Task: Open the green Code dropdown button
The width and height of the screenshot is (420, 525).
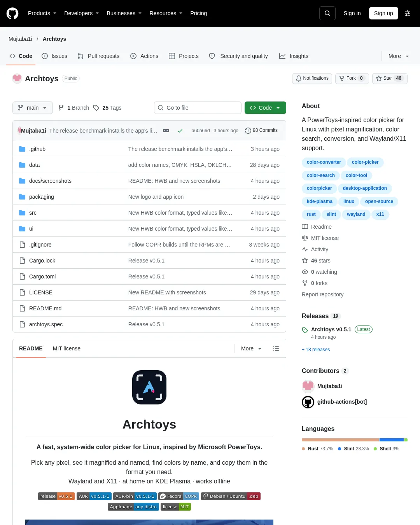Action: pyautogui.click(x=265, y=108)
